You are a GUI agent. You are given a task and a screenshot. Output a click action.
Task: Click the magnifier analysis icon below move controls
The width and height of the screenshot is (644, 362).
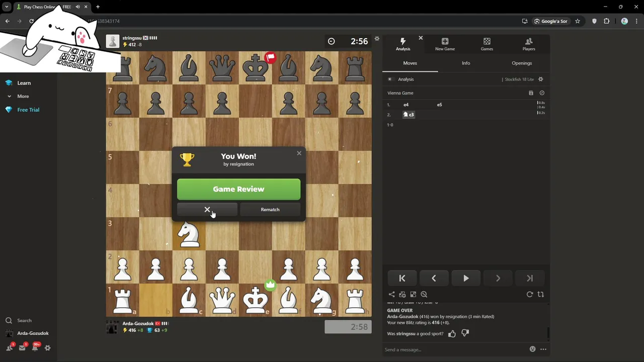pos(424,295)
